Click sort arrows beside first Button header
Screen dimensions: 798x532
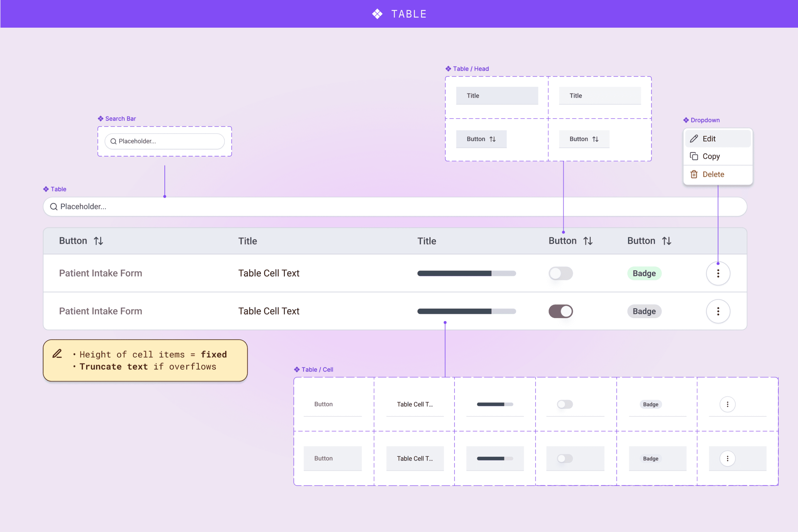(98, 241)
